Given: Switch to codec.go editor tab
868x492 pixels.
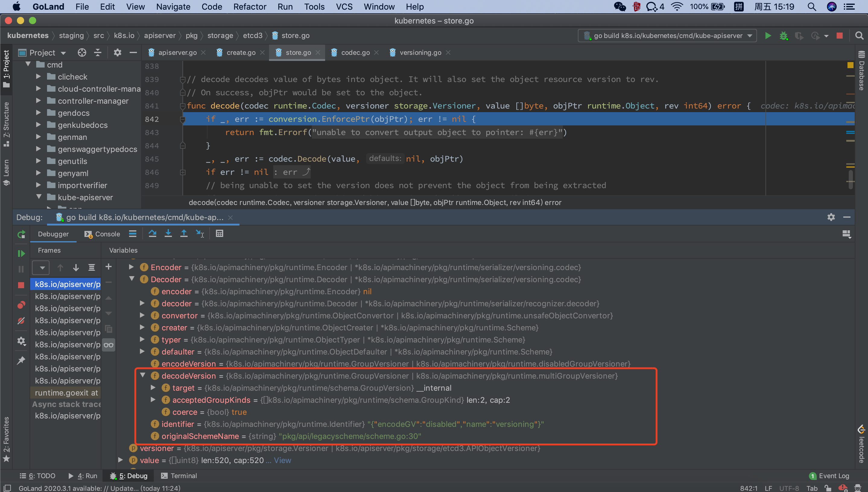Looking at the screenshot, I should [x=355, y=52].
